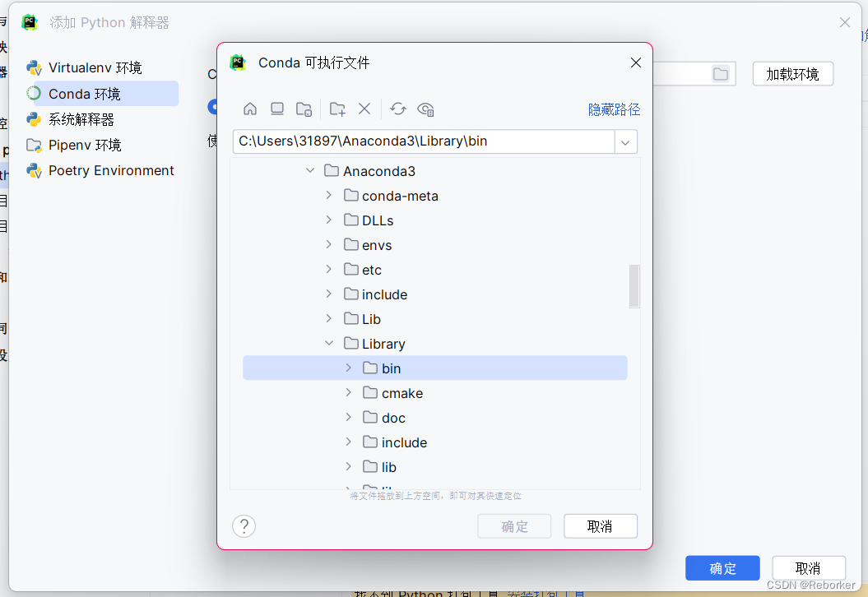Viewport: 868px width, 597px height.
Task: Open path history dropdown arrow
Action: 625,141
